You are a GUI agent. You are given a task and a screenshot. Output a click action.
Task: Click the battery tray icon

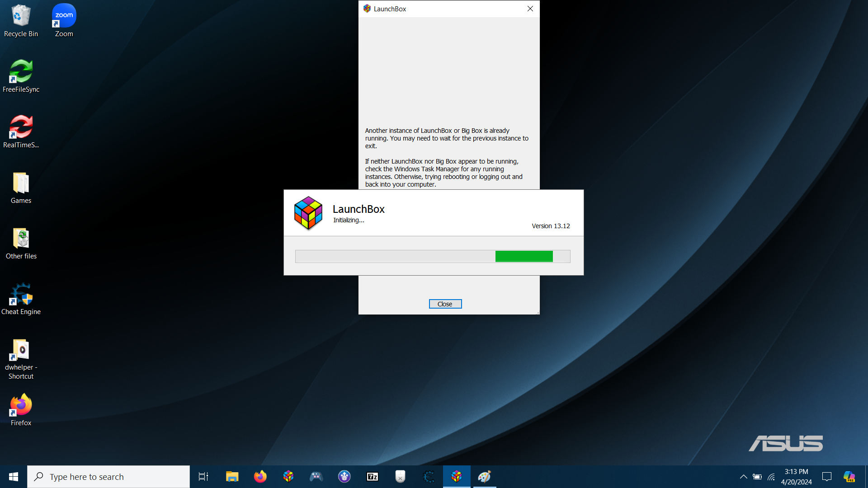pyautogui.click(x=757, y=477)
